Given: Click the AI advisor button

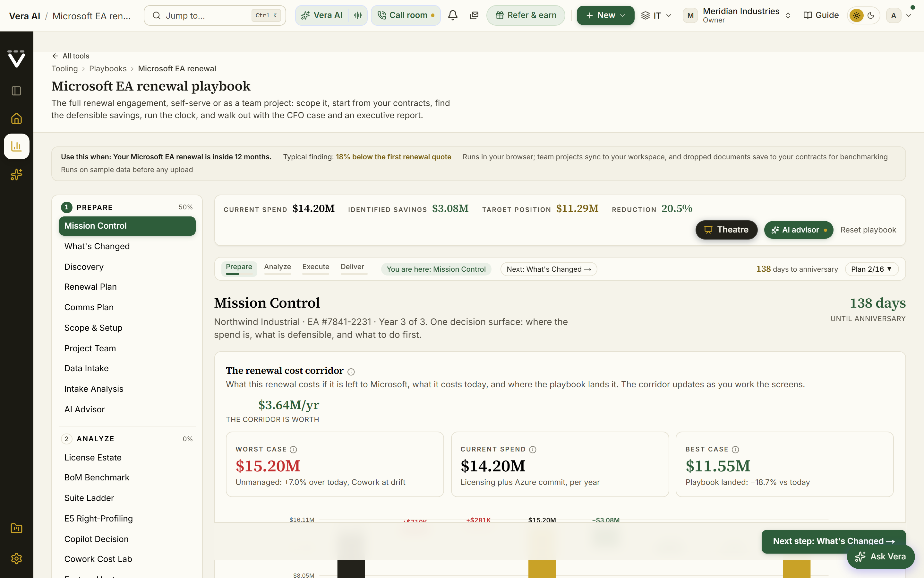Looking at the screenshot, I should click(x=798, y=230).
